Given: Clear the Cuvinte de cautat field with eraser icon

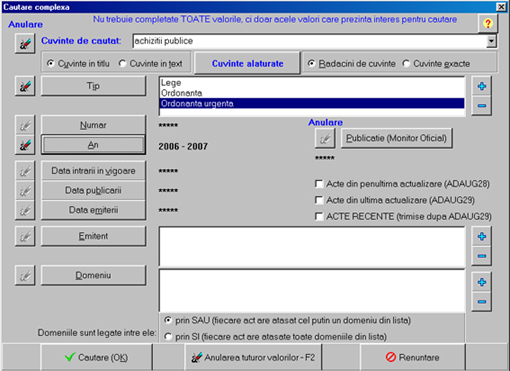Looking at the screenshot, I should coord(25,43).
